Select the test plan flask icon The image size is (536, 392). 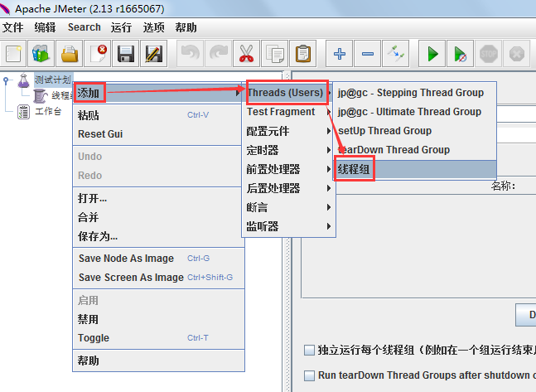[23, 80]
